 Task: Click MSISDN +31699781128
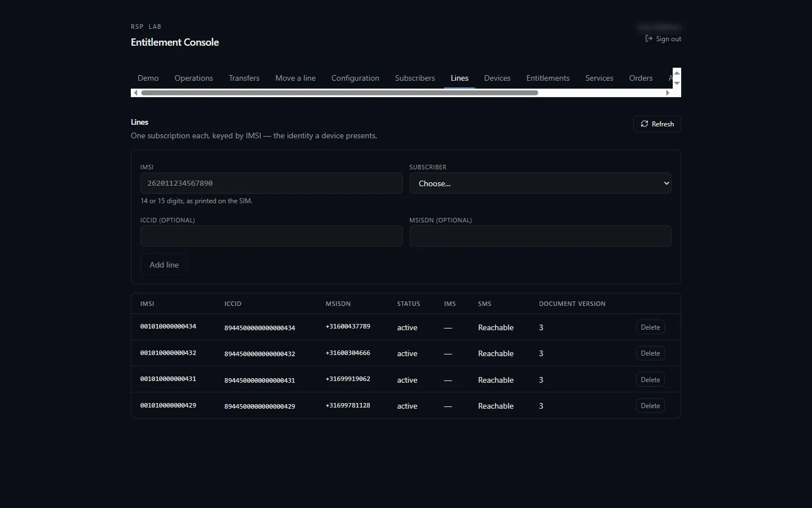click(x=348, y=405)
